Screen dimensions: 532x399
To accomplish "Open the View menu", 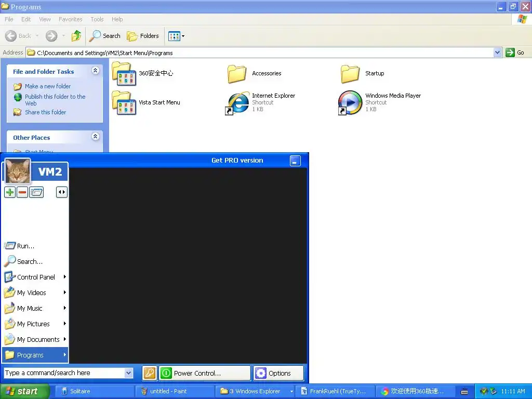I will coord(45,19).
